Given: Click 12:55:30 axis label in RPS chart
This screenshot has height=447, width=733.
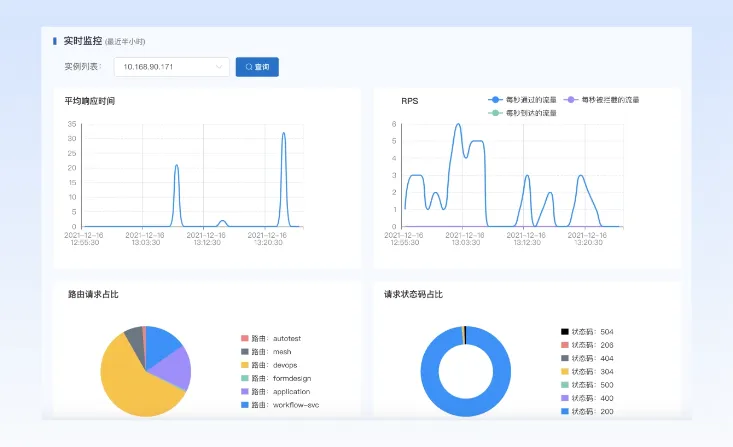Looking at the screenshot, I should point(404,243).
